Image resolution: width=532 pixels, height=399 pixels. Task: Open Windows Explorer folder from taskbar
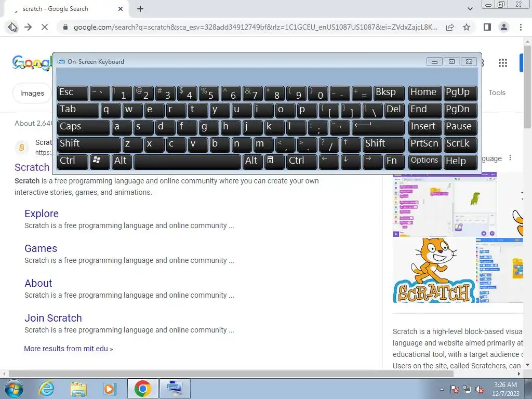(x=78, y=389)
